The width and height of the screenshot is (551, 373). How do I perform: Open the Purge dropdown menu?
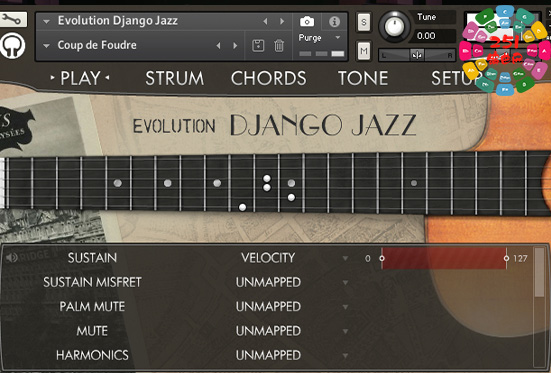coord(338,38)
